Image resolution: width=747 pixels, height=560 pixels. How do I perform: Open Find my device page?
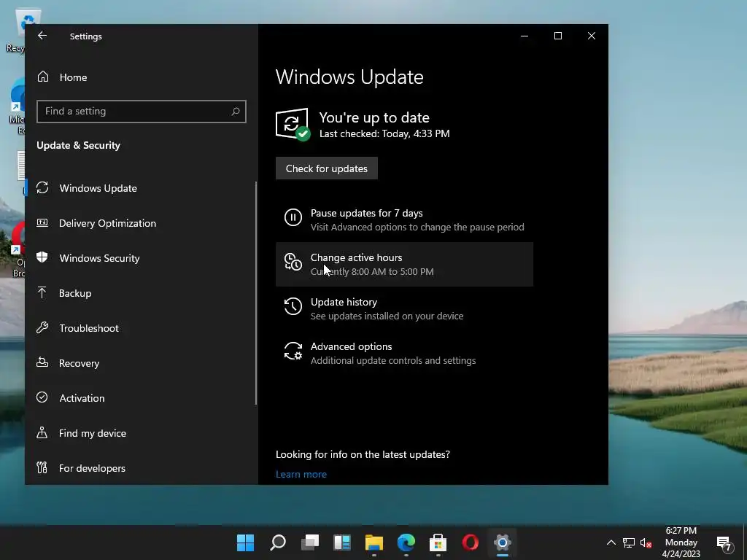[x=141, y=433]
